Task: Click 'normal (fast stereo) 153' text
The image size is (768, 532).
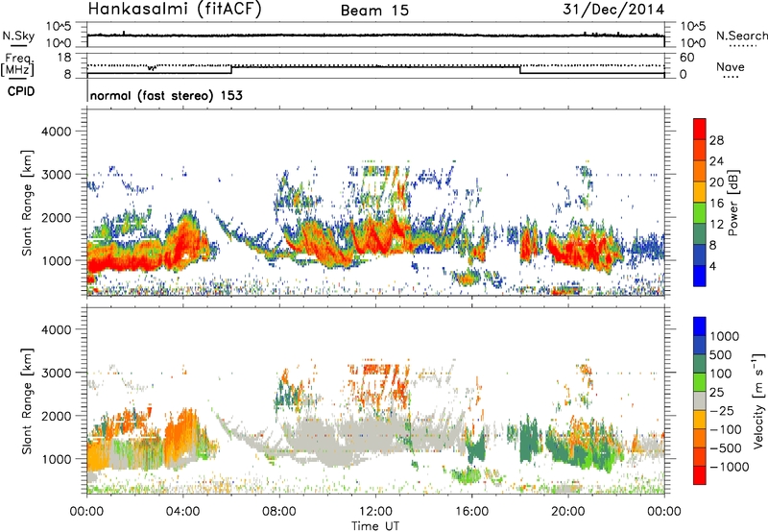Action: (x=166, y=95)
